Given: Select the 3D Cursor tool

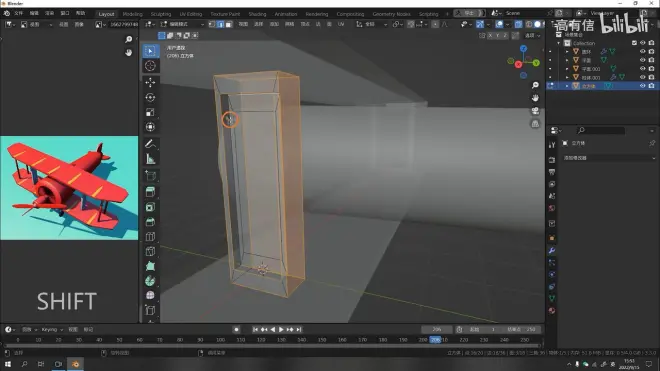Looking at the screenshot, I should point(150,66).
